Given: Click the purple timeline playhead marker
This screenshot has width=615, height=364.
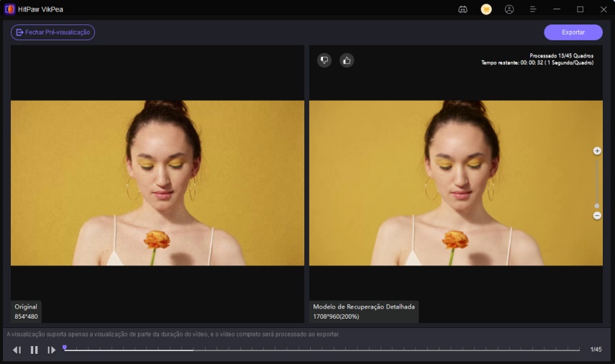Looking at the screenshot, I should [x=65, y=347].
